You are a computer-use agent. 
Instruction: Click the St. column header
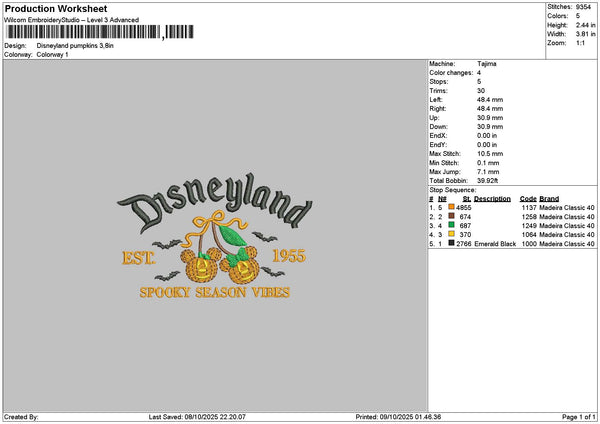coord(467,199)
